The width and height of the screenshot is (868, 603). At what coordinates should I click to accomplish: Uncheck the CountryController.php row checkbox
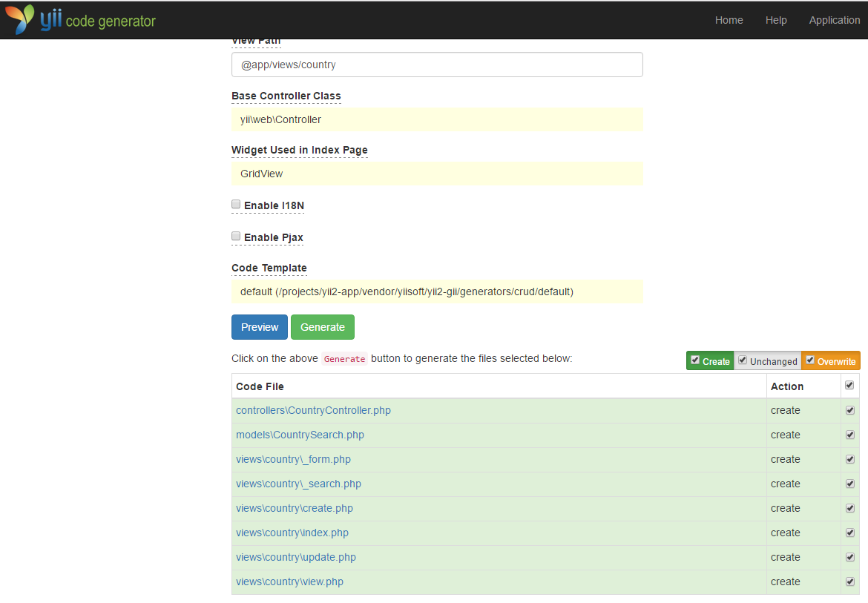[849, 409]
